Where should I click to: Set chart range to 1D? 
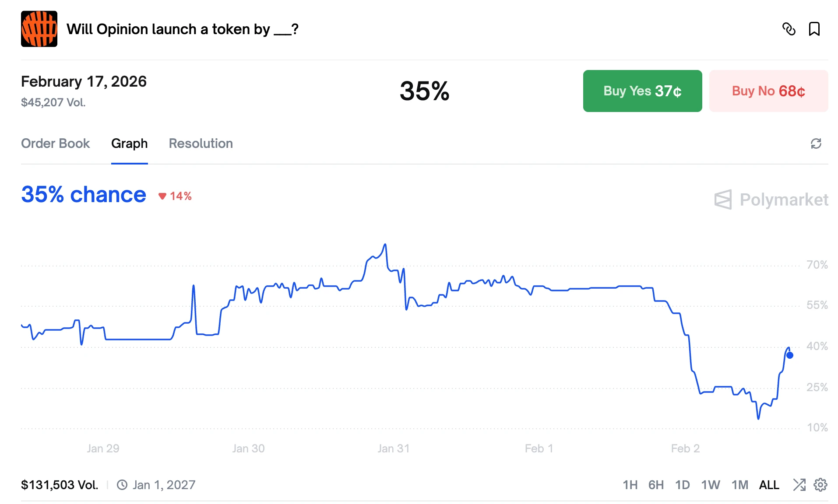coord(682,485)
